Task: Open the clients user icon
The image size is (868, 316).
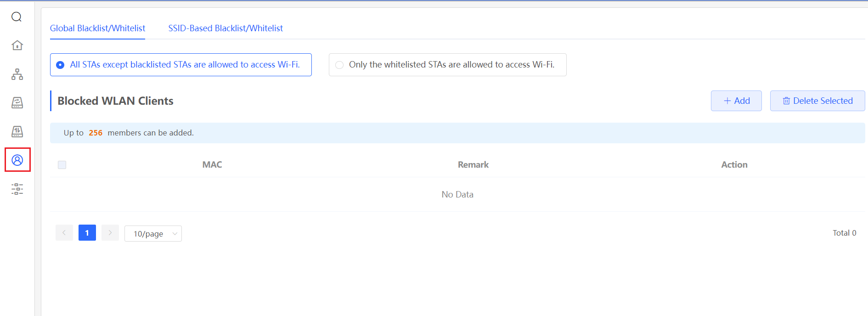Action: pyautogui.click(x=17, y=160)
